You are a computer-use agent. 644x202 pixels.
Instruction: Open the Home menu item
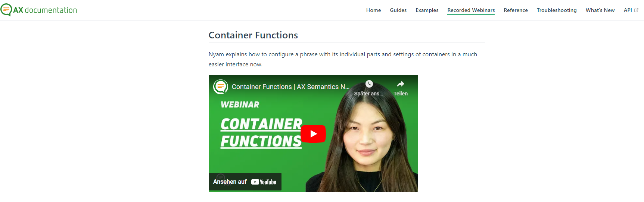click(x=373, y=10)
